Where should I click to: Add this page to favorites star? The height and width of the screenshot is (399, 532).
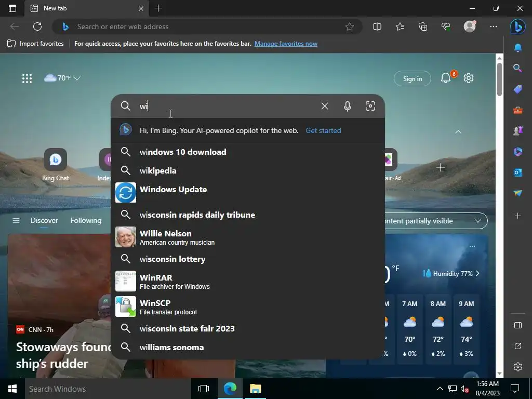tap(350, 26)
